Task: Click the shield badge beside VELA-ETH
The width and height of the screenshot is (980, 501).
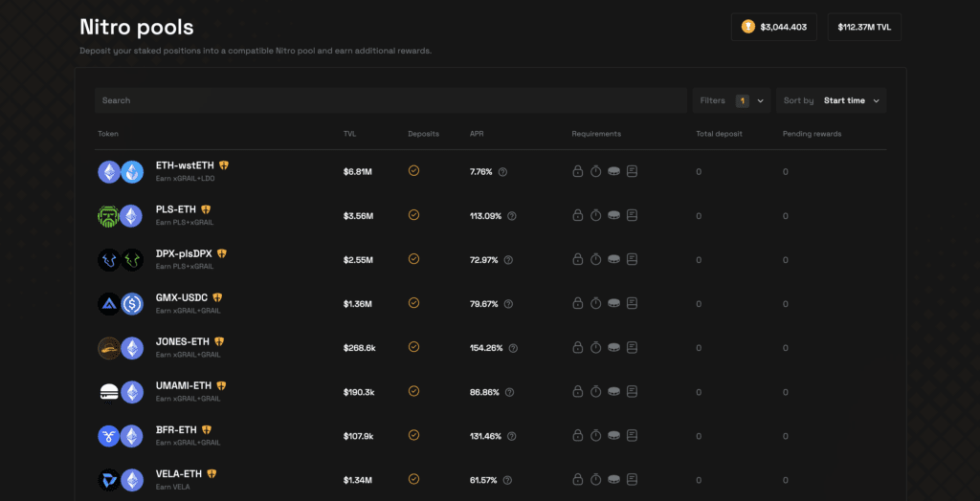Action: 212,473
